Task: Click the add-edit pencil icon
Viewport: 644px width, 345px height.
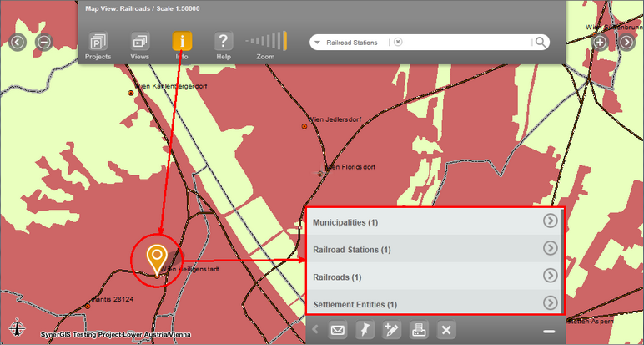Action: [x=392, y=330]
